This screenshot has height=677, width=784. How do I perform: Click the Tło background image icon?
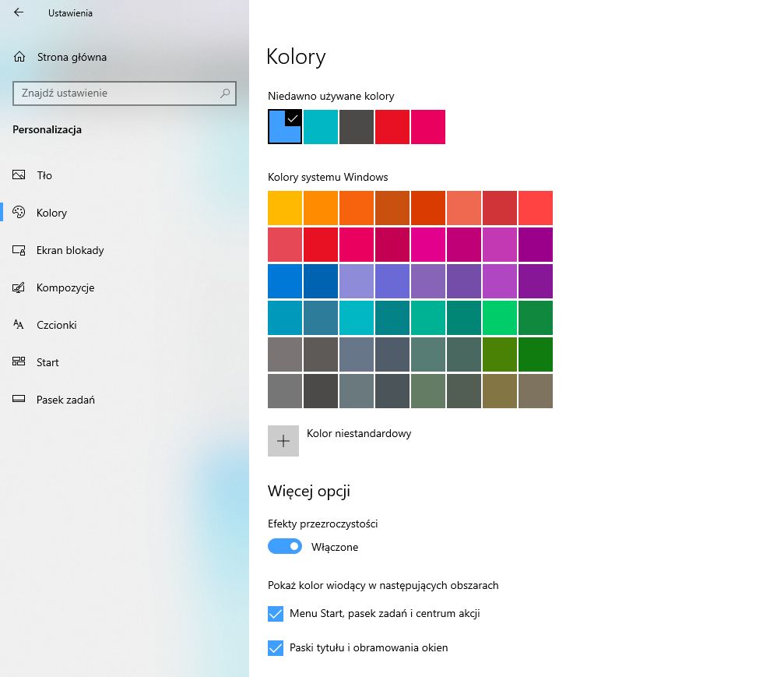(x=19, y=175)
